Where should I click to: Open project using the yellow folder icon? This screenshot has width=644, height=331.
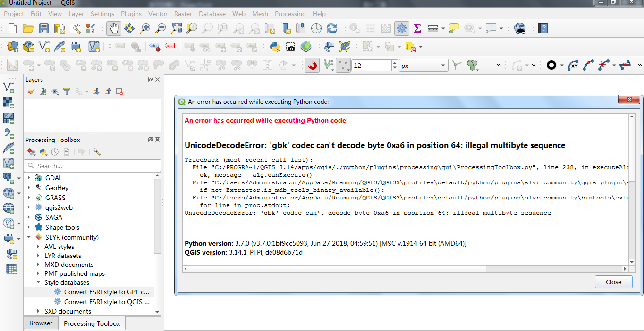click(28, 28)
